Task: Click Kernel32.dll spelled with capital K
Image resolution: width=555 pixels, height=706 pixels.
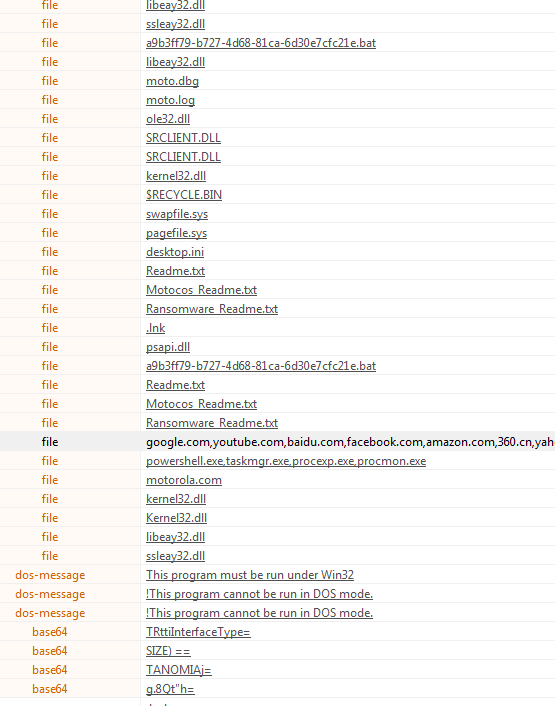Action: [x=176, y=518]
